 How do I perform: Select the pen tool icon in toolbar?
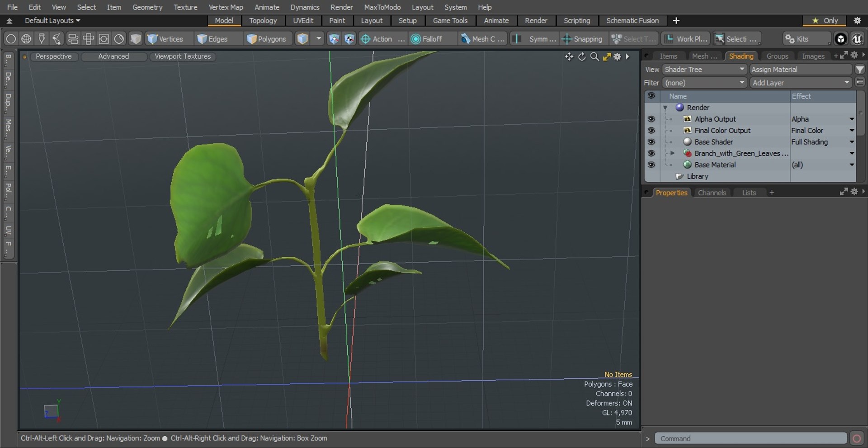[42, 39]
